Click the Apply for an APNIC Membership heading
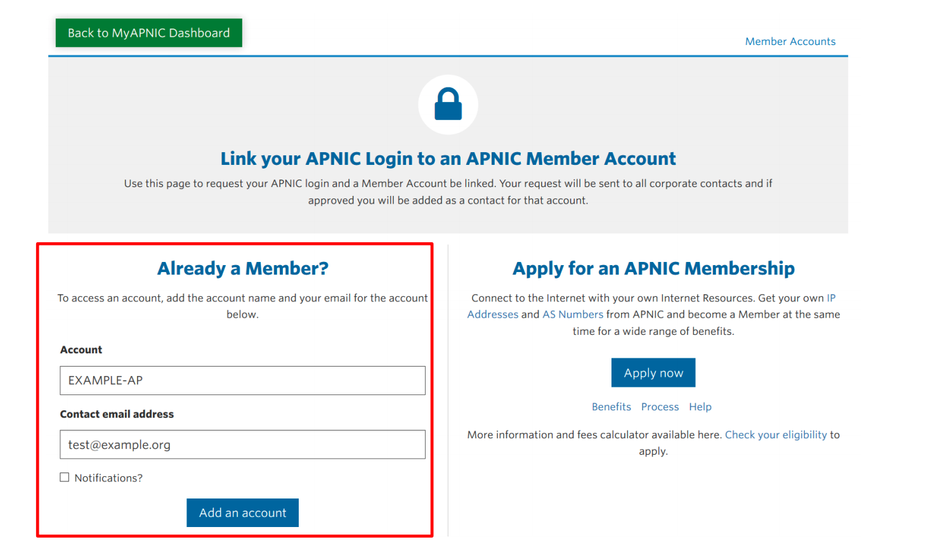 click(653, 268)
